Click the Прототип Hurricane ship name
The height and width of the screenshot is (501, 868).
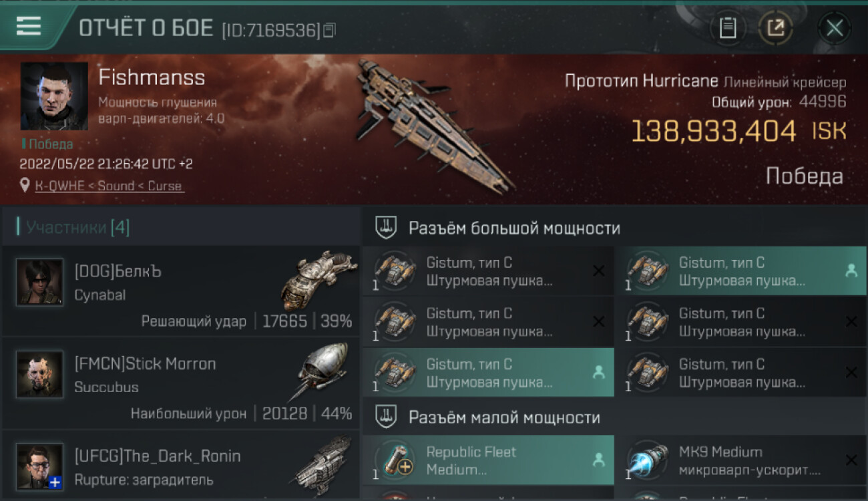(x=641, y=81)
